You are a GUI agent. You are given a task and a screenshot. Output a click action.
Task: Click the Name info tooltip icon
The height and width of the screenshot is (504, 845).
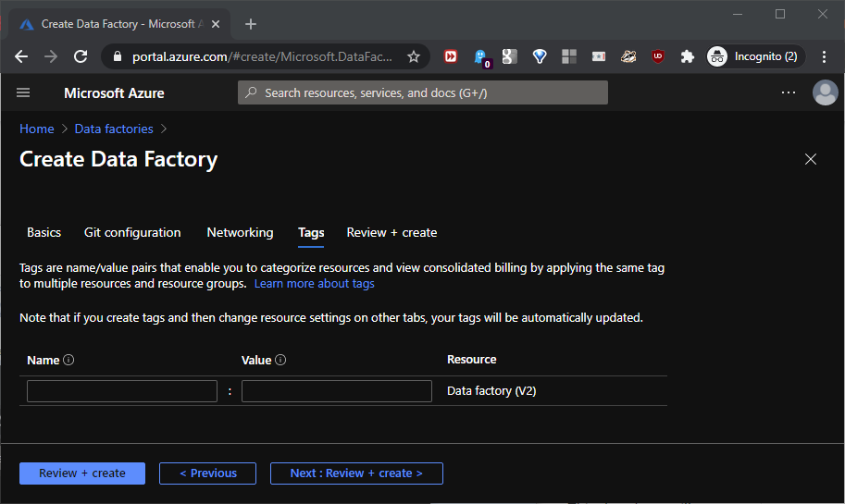point(68,360)
